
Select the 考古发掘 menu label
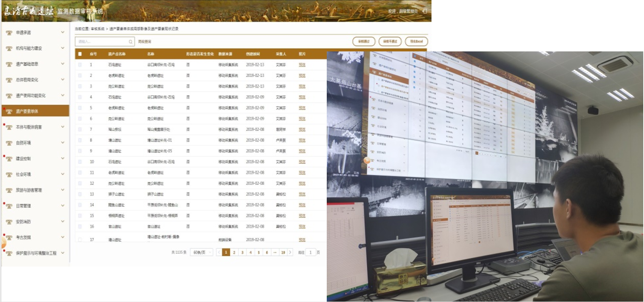tap(23, 238)
